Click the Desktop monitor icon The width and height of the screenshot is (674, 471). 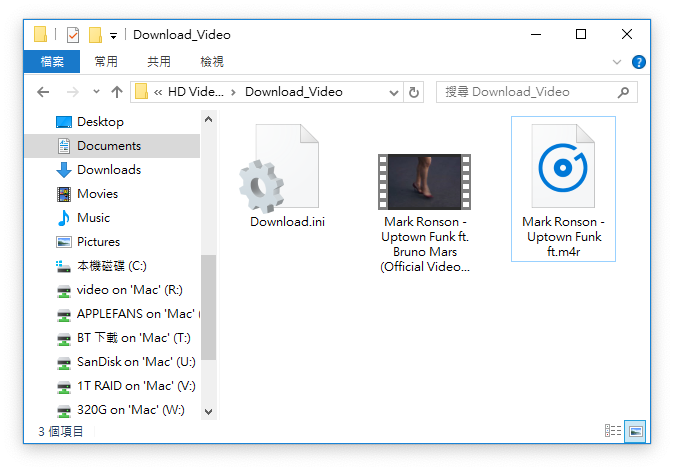click(64, 122)
